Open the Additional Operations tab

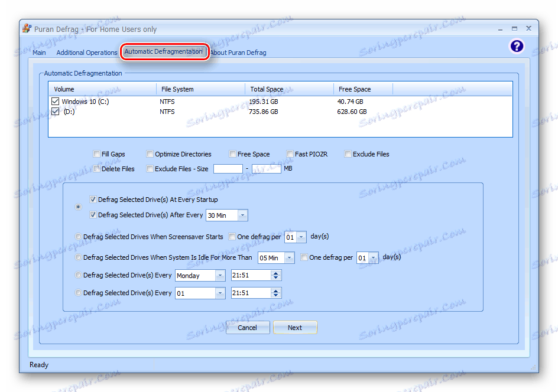click(x=87, y=53)
